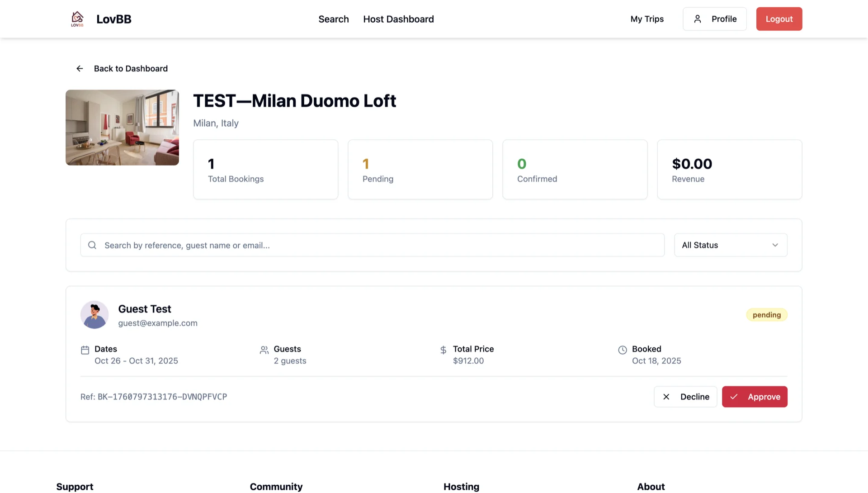868x493 pixels.
Task: Approve the Guest Test booking
Action: [x=755, y=397]
